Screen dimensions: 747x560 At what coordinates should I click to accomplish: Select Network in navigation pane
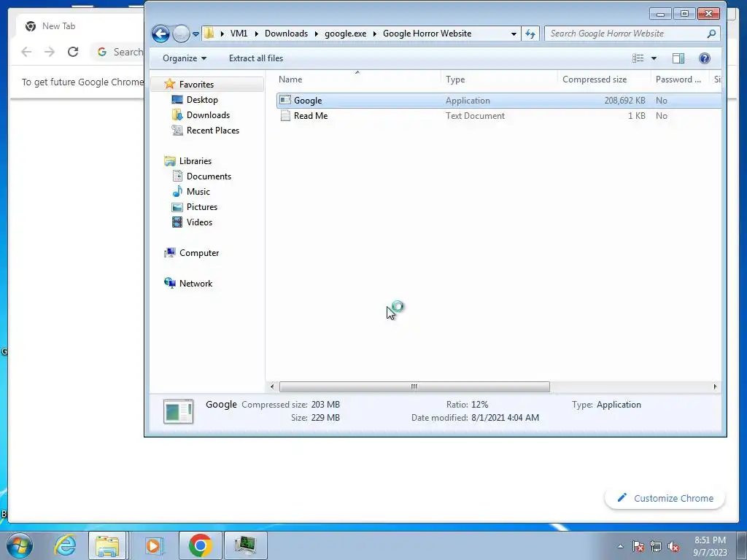196,284
